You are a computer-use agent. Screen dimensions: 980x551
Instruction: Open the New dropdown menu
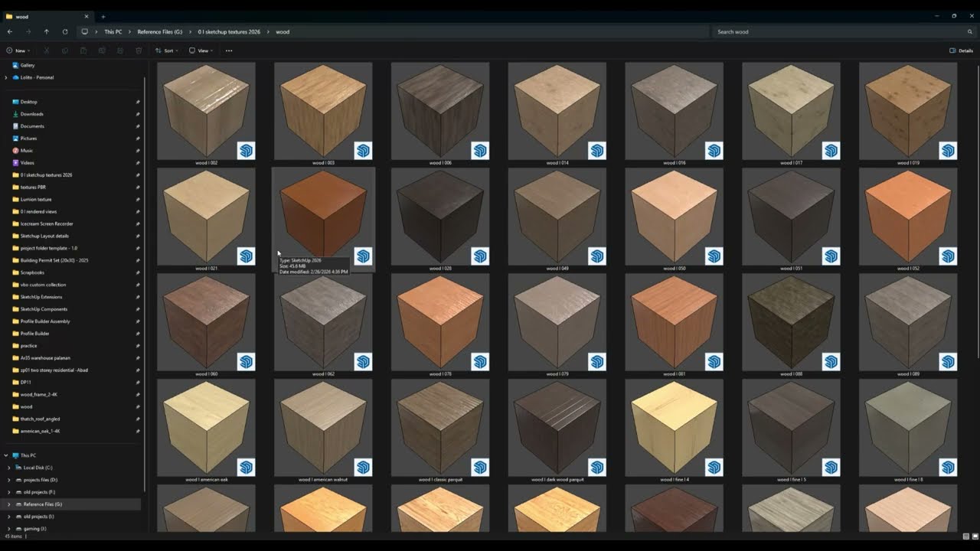point(18,51)
